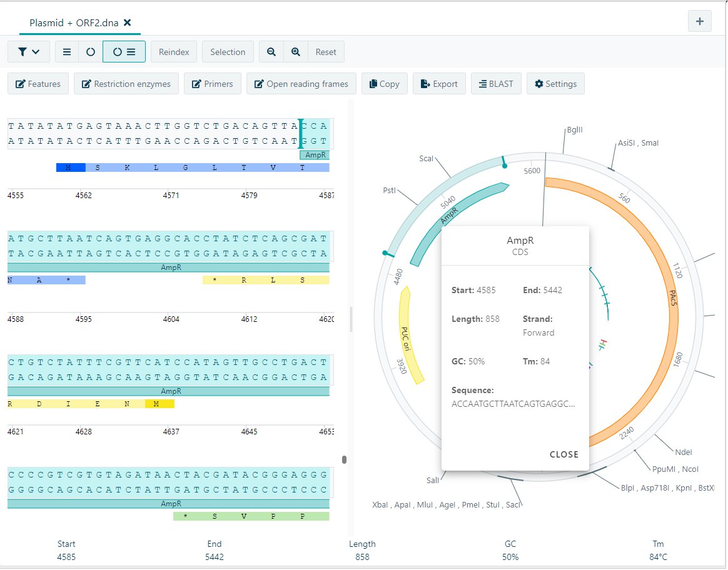
Task: Edit Open reading frames
Action: [x=301, y=84]
